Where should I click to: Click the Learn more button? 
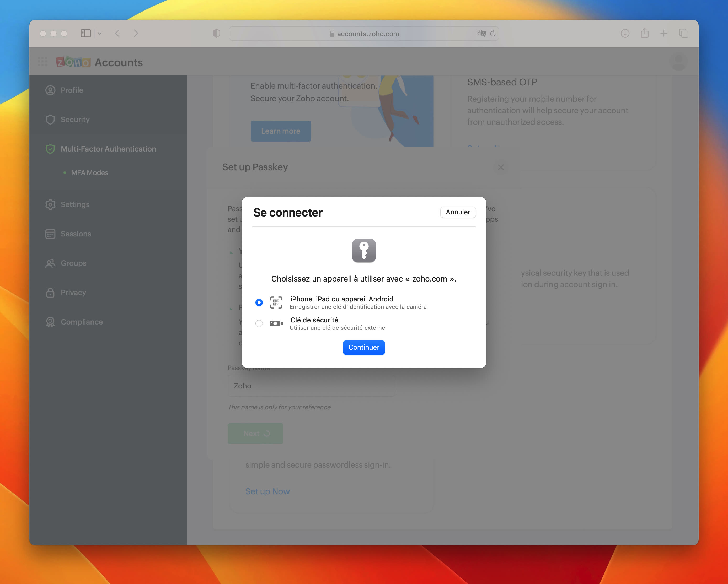tap(281, 131)
